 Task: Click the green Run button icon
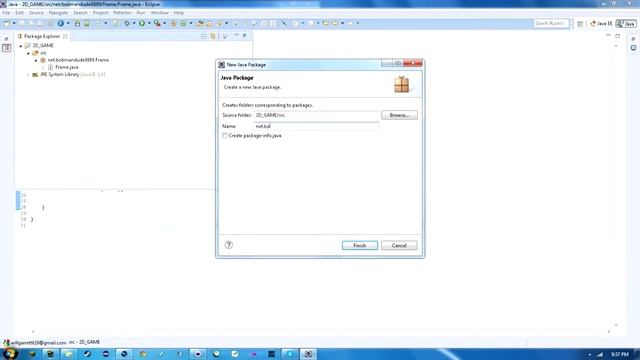pyautogui.click(x=142, y=23)
